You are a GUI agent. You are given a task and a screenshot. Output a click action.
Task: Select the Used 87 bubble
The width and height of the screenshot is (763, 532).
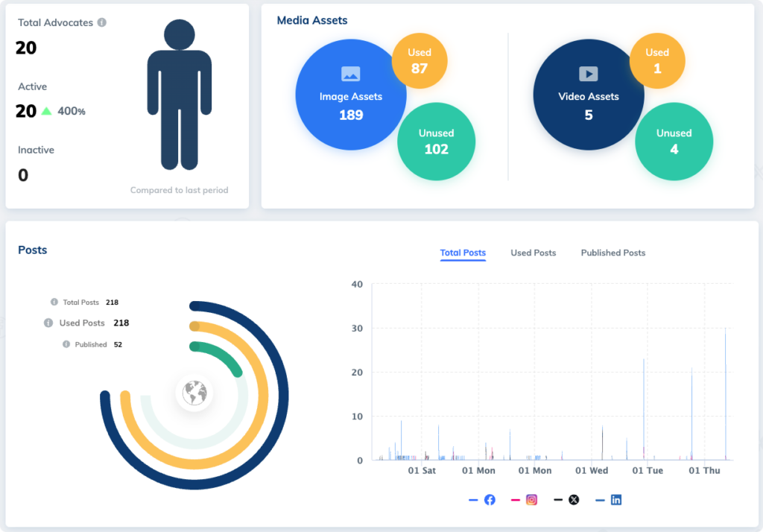tap(420, 61)
